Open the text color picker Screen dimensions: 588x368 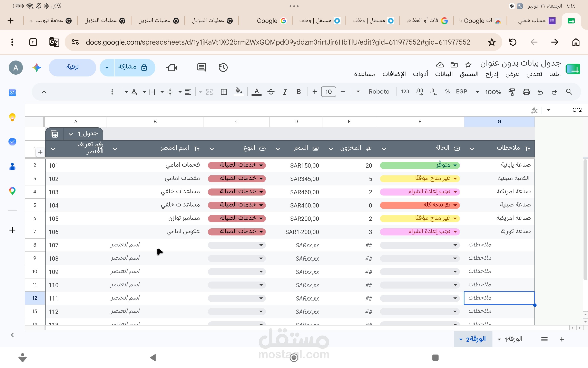point(257,92)
